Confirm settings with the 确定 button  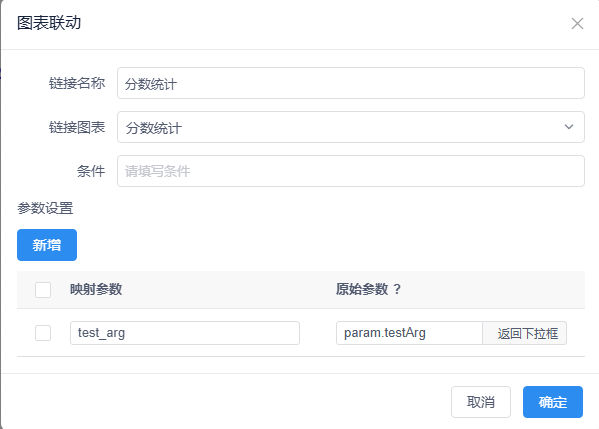[553, 402]
